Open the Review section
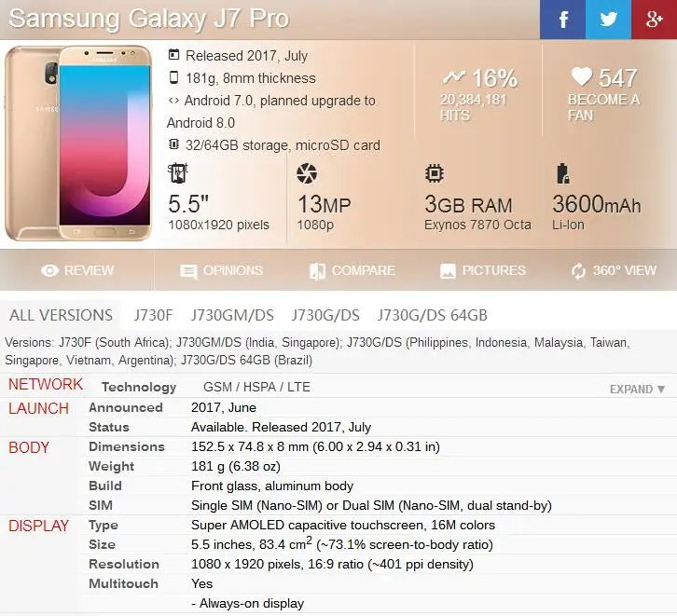 pos(77,270)
